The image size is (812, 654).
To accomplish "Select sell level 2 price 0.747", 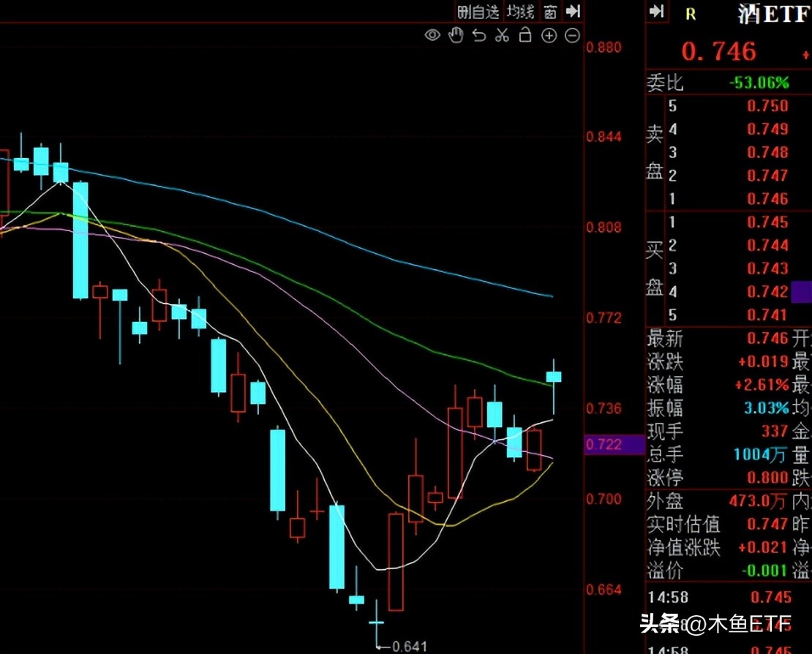I will (x=767, y=176).
